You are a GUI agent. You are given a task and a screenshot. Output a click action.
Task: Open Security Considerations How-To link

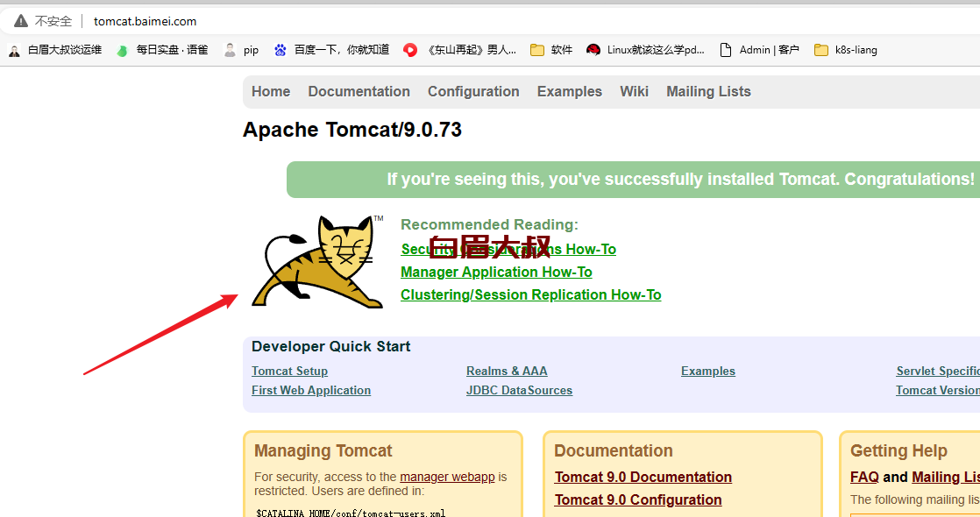coord(508,249)
